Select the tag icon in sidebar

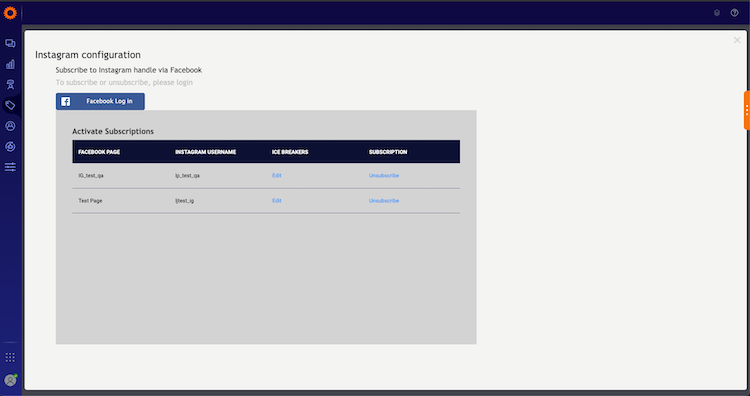[x=10, y=105]
